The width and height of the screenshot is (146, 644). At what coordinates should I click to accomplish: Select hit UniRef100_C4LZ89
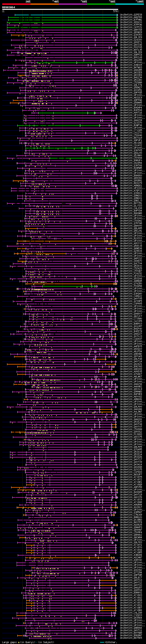point(131,612)
